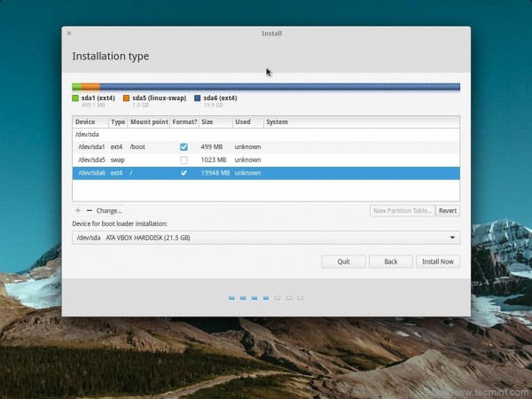Click the System column header
532x399 pixels.
coord(362,121)
